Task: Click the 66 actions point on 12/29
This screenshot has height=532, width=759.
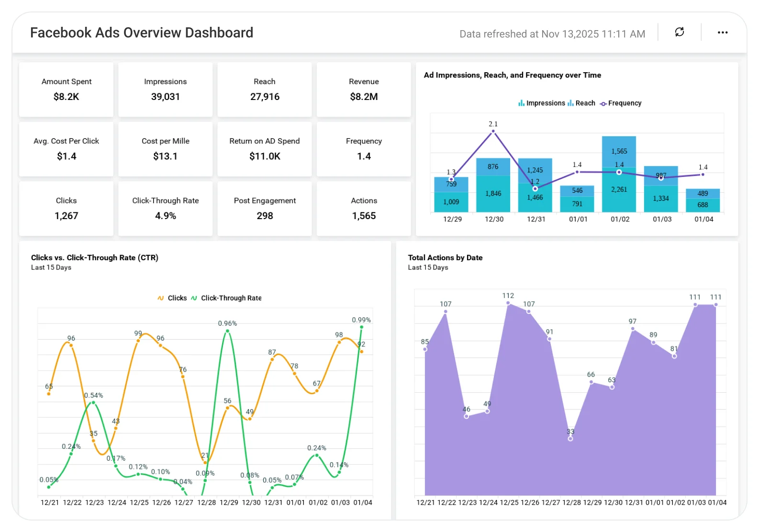Action: pyautogui.click(x=591, y=382)
